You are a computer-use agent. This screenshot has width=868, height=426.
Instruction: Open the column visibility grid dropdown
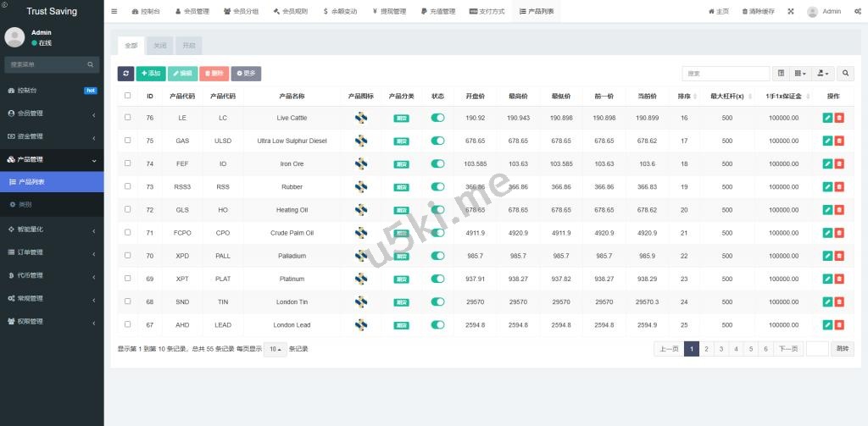click(x=800, y=74)
